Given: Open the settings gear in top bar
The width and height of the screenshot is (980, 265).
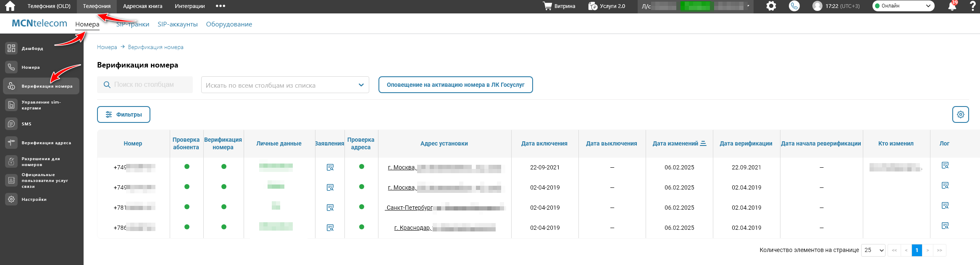Looking at the screenshot, I should (771, 6).
